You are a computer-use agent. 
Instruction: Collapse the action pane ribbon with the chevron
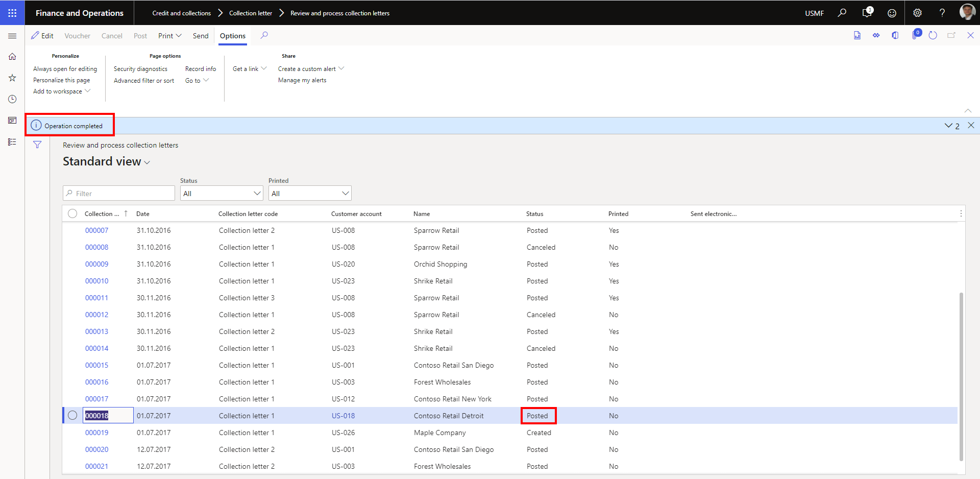tap(968, 110)
